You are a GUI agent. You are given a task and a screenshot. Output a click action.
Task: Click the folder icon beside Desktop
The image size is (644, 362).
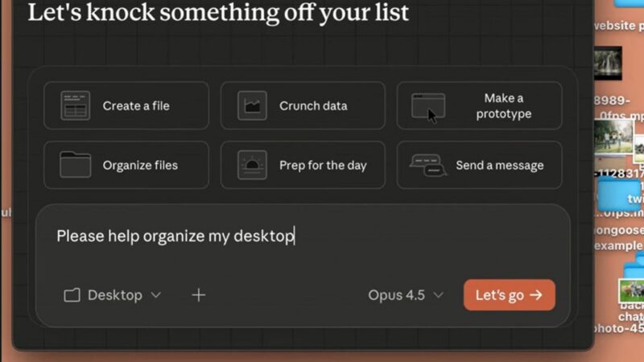click(x=72, y=295)
